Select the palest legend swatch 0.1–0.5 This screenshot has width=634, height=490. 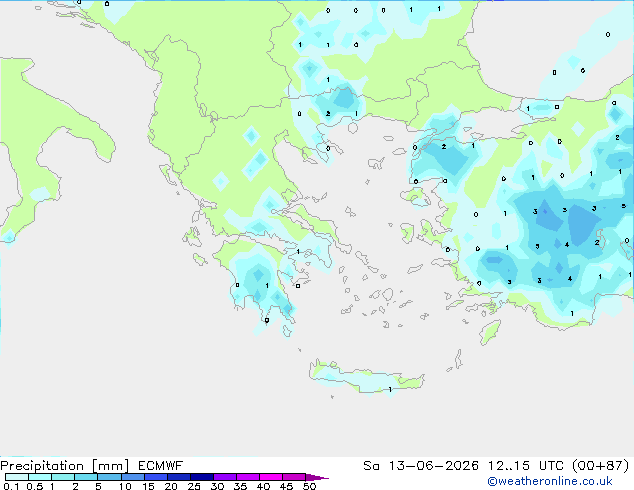click(x=17, y=477)
